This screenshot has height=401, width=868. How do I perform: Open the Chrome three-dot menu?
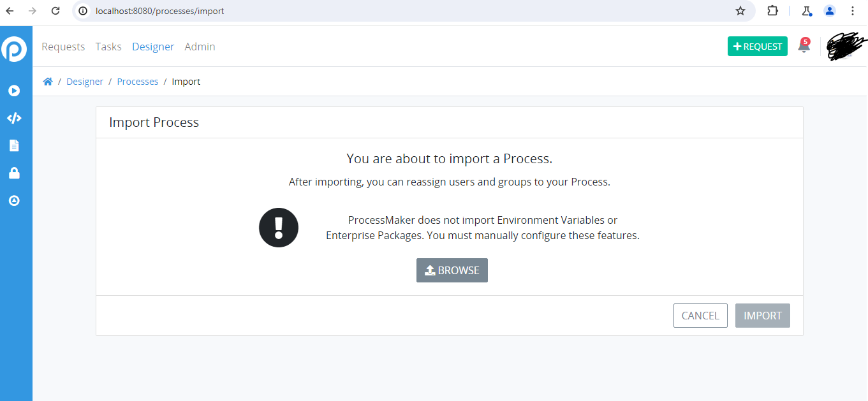point(853,11)
